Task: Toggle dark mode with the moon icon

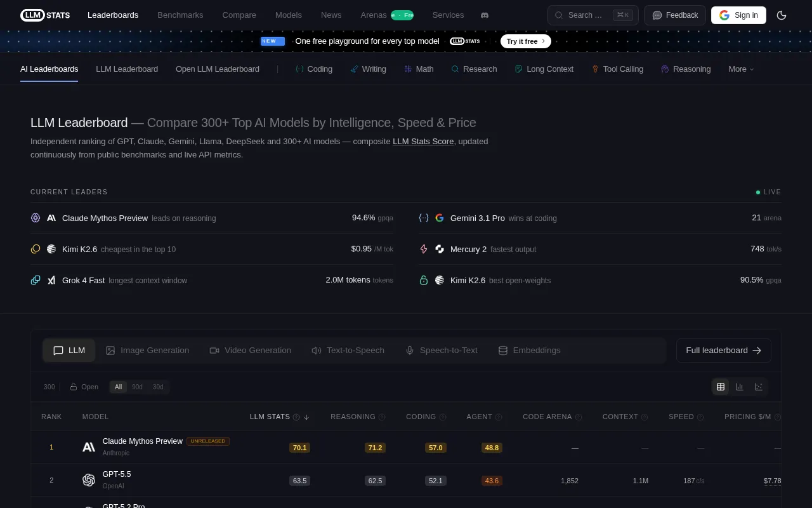Action: (x=782, y=15)
